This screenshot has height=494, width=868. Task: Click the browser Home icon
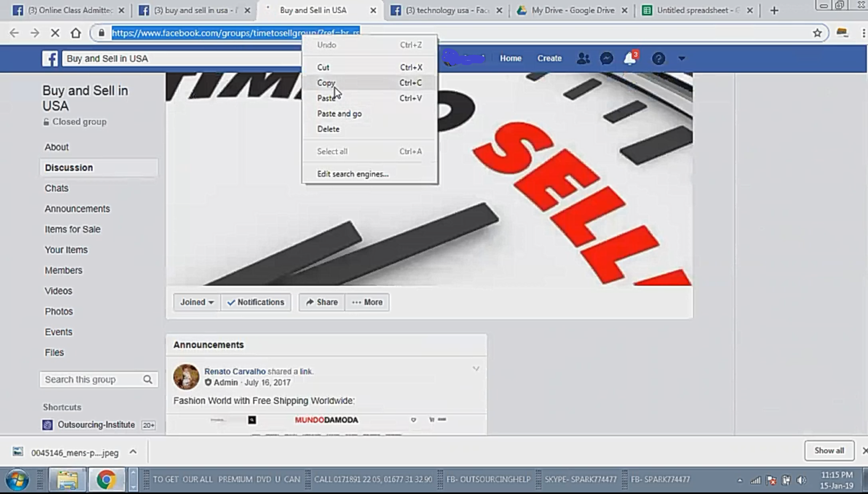click(76, 33)
